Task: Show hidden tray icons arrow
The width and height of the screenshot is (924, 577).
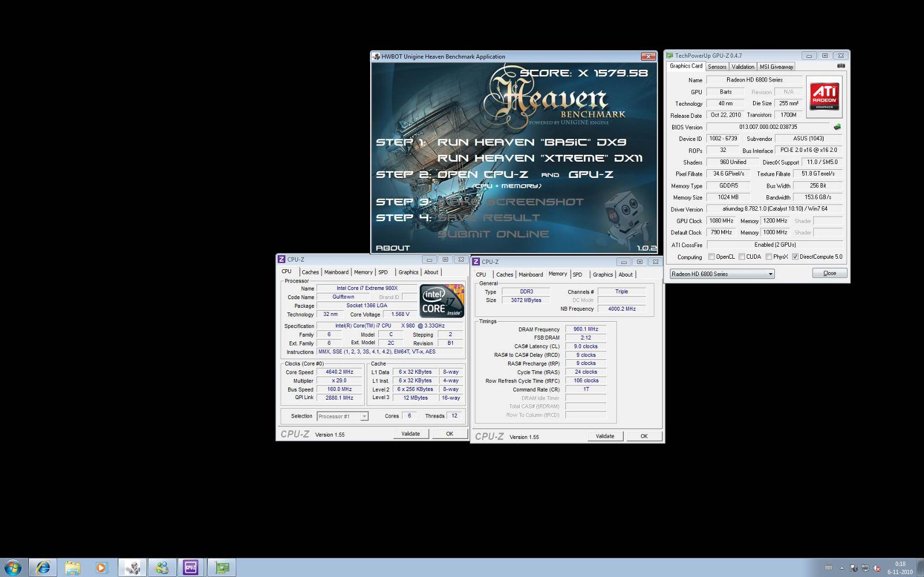Action: tap(841, 568)
